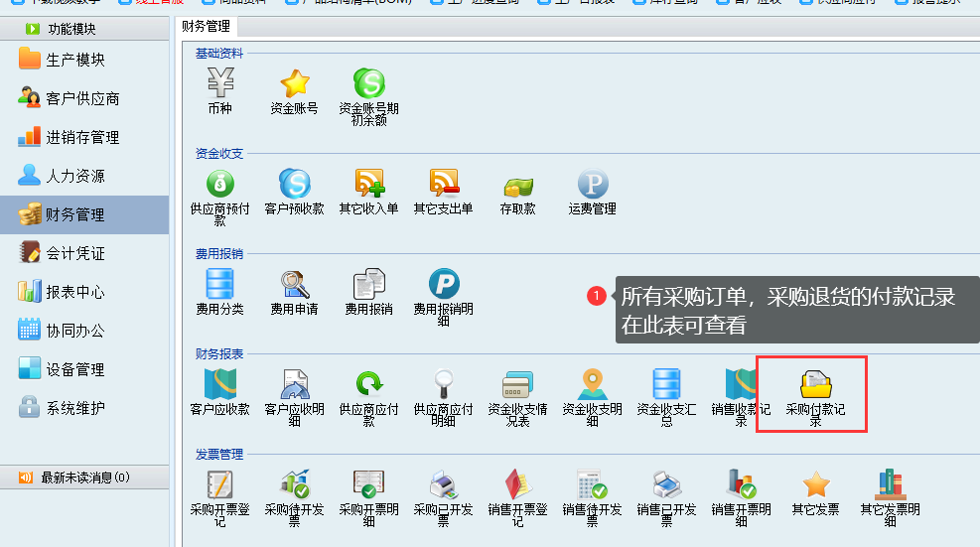Viewport: 980px width, 547px height.
Task: Open 报表中心 from sidebar
Action: [74, 292]
